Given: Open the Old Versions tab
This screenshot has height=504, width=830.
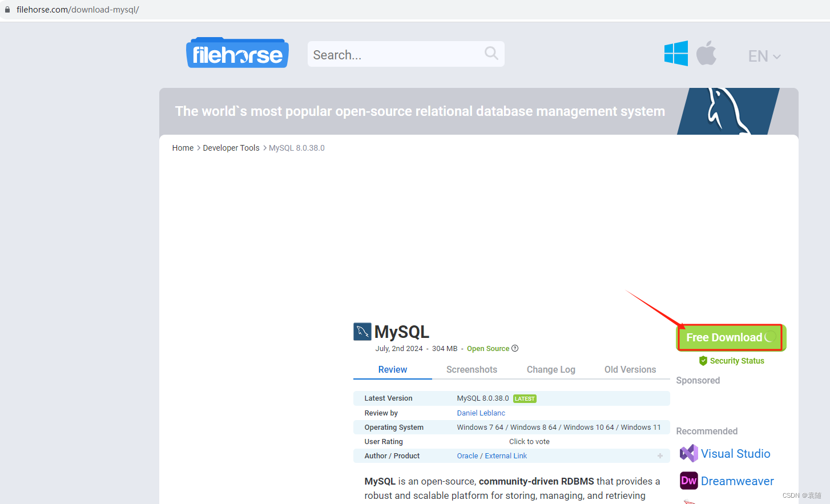Looking at the screenshot, I should (x=630, y=369).
